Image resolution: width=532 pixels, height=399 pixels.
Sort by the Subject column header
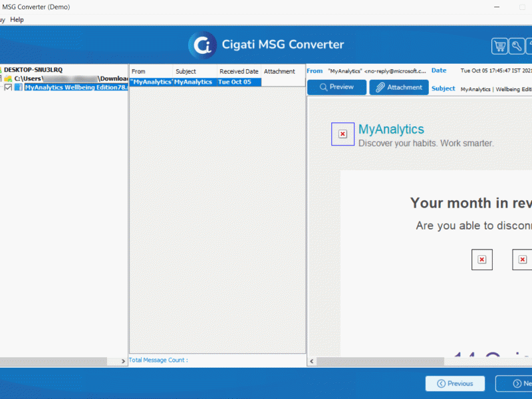[x=195, y=72]
